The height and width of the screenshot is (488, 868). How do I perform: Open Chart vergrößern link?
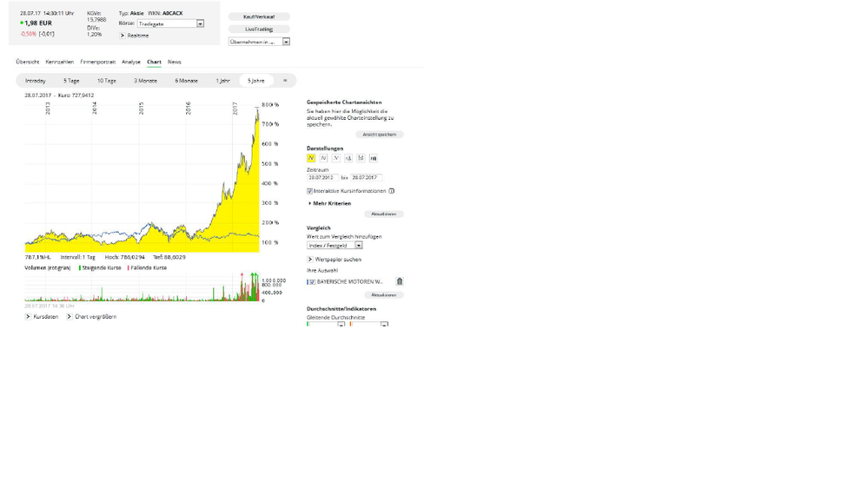coord(96,317)
